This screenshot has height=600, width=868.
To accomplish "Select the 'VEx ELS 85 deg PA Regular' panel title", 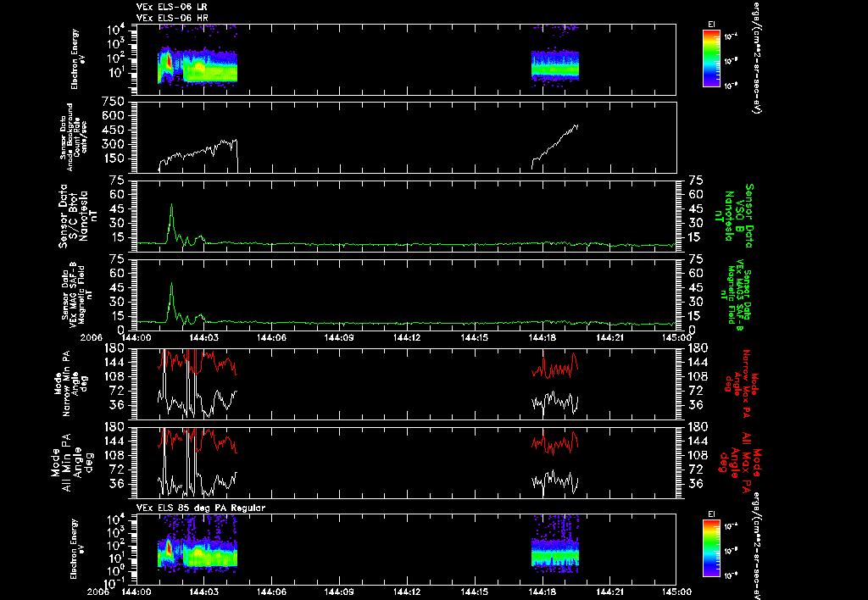I will [201, 508].
